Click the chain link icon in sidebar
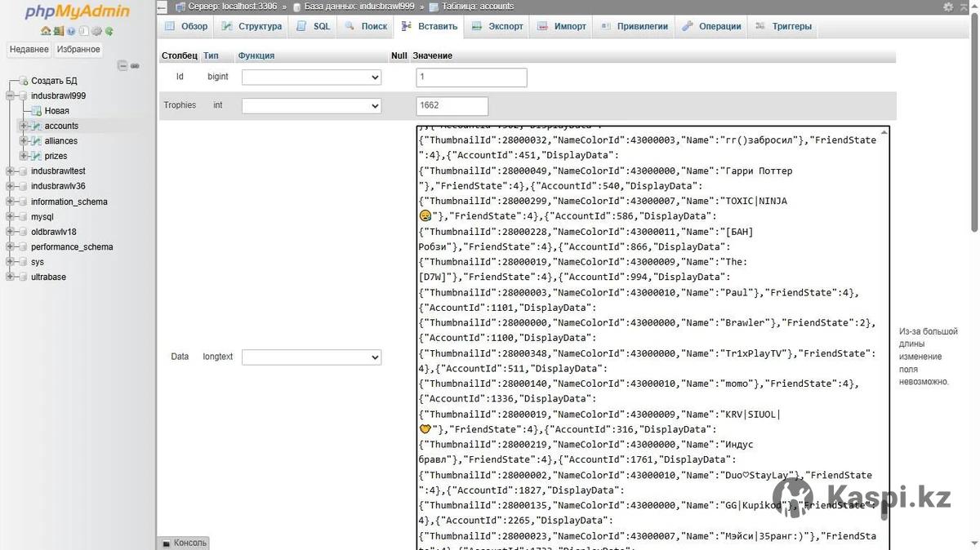The image size is (980, 550). (135, 66)
